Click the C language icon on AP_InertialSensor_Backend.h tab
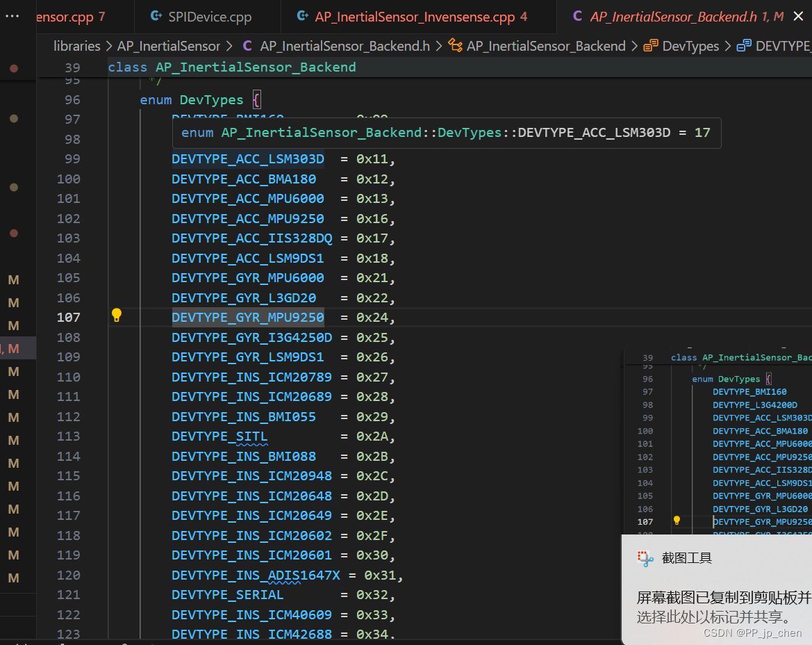 click(x=578, y=16)
